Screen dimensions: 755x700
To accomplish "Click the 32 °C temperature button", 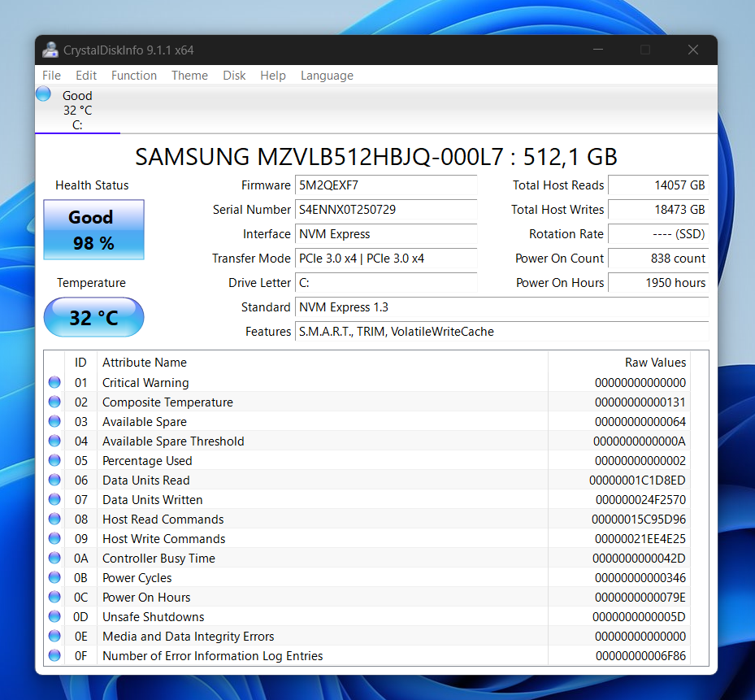I will (93, 317).
